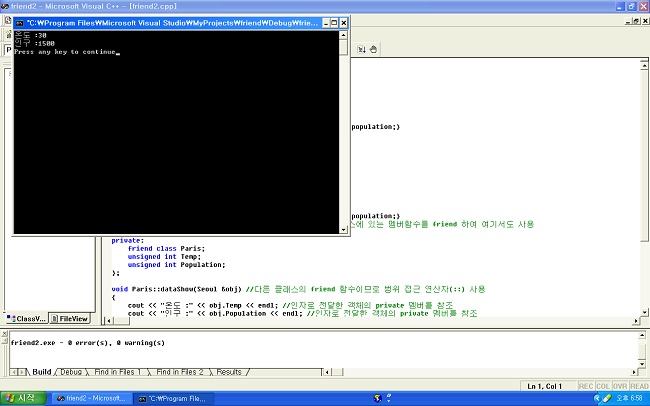The image size is (650, 406).
Task: Close the console window with its X button
Action: pyautogui.click(x=343, y=21)
